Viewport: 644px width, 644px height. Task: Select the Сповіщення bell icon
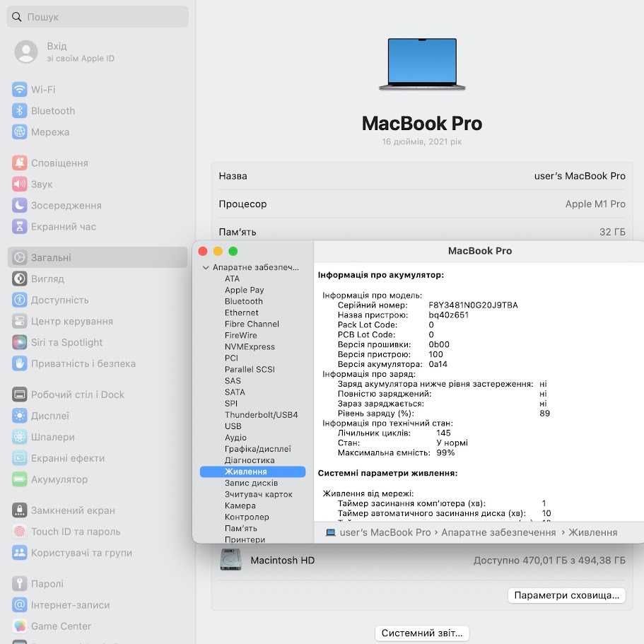(19, 163)
